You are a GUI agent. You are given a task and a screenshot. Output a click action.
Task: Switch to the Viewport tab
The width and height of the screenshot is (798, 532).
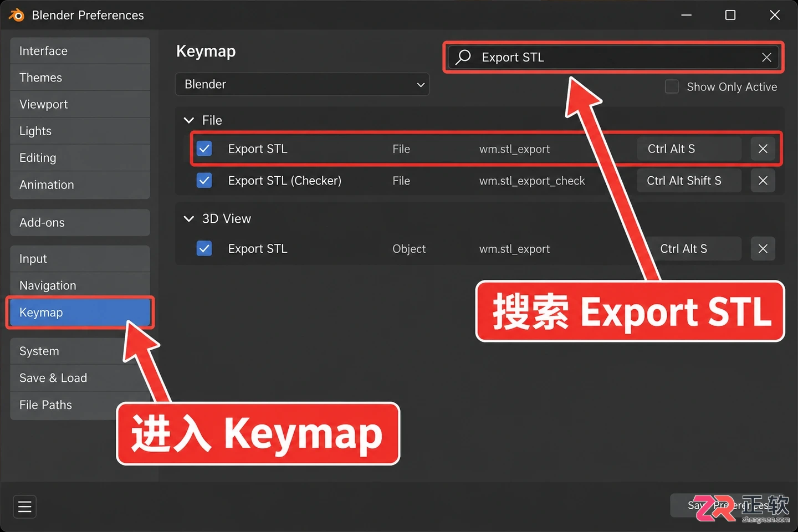click(x=80, y=104)
